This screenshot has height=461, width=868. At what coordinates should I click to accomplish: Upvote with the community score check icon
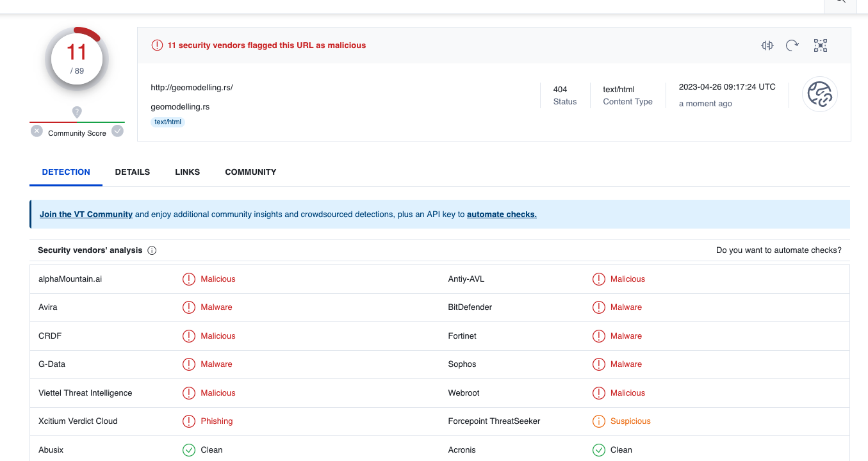(117, 131)
